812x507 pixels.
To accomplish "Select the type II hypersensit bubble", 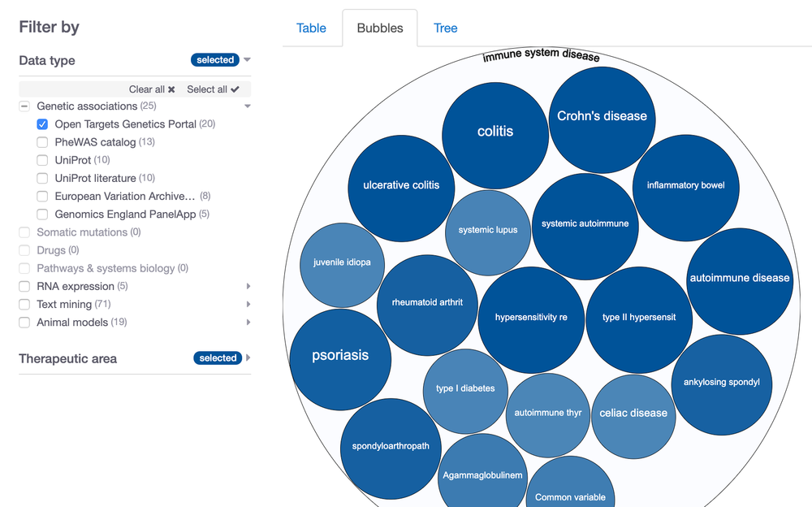I will click(639, 320).
